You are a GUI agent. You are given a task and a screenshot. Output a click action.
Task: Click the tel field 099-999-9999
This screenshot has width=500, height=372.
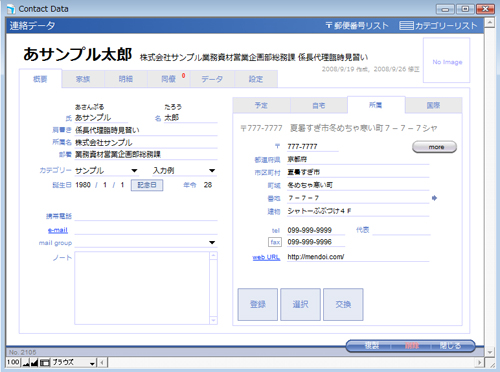(x=316, y=230)
